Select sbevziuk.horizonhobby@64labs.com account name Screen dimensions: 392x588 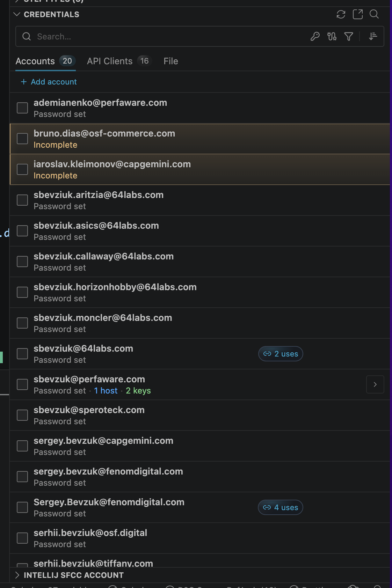click(115, 287)
